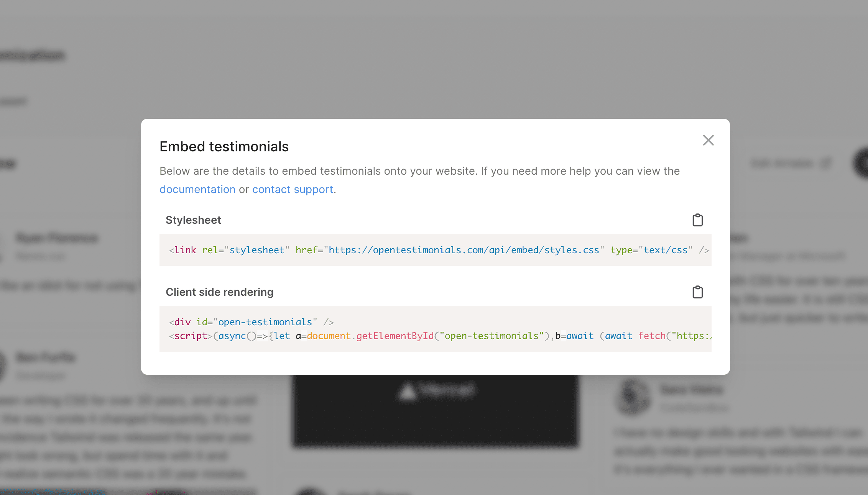Click the dialog's introductory description text
The width and height of the screenshot is (868, 495).
point(419,171)
